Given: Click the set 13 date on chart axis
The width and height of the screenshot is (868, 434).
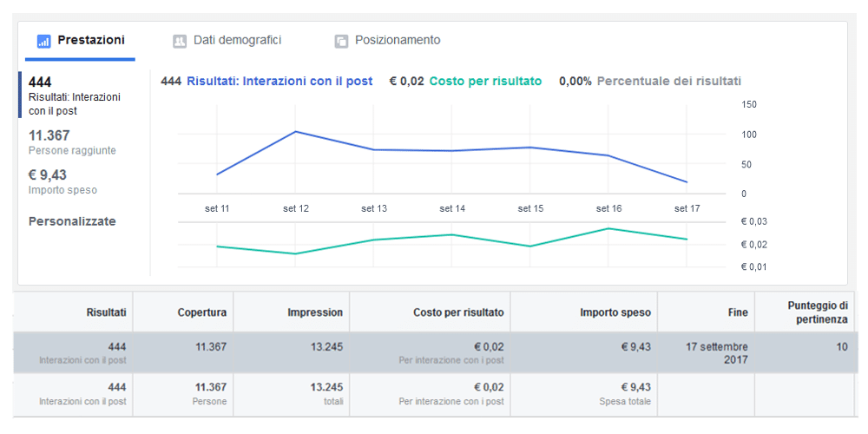Looking at the screenshot, I should tap(374, 208).
